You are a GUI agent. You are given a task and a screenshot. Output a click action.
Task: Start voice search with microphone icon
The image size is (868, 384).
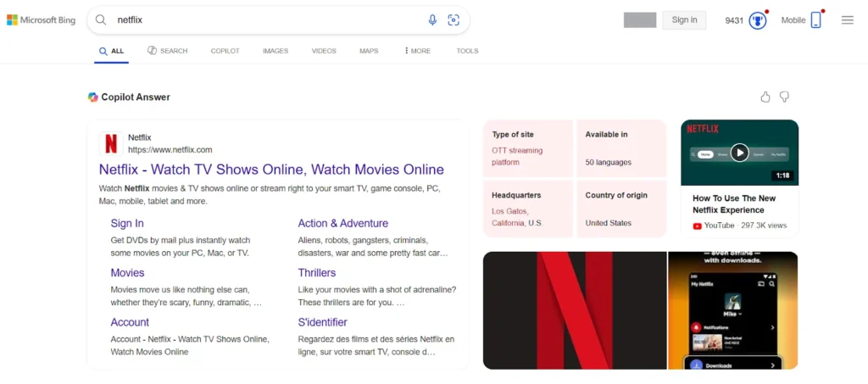click(x=432, y=19)
